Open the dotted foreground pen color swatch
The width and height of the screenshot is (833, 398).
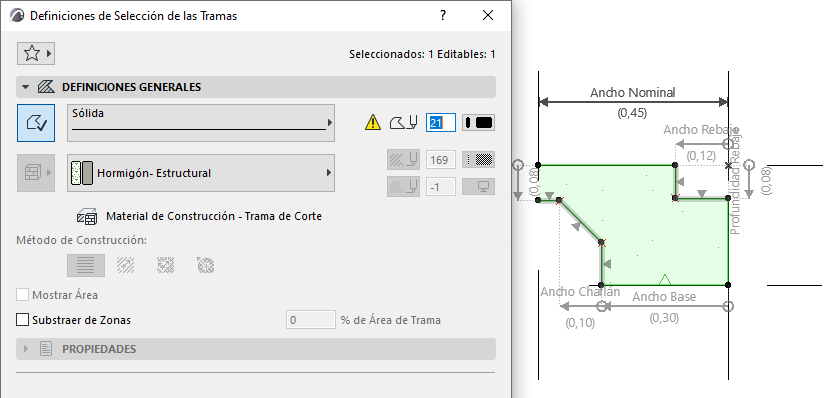(479, 159)
